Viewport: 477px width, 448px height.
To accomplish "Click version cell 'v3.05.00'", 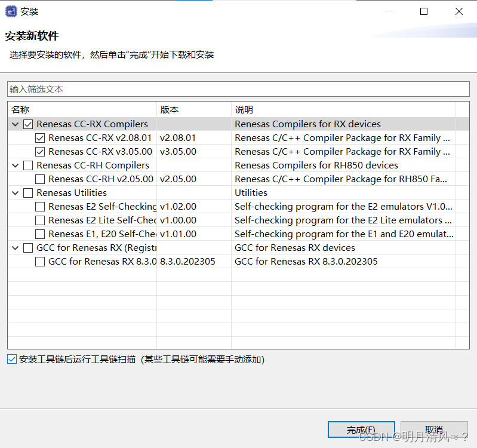I will [x=178, y=152].
